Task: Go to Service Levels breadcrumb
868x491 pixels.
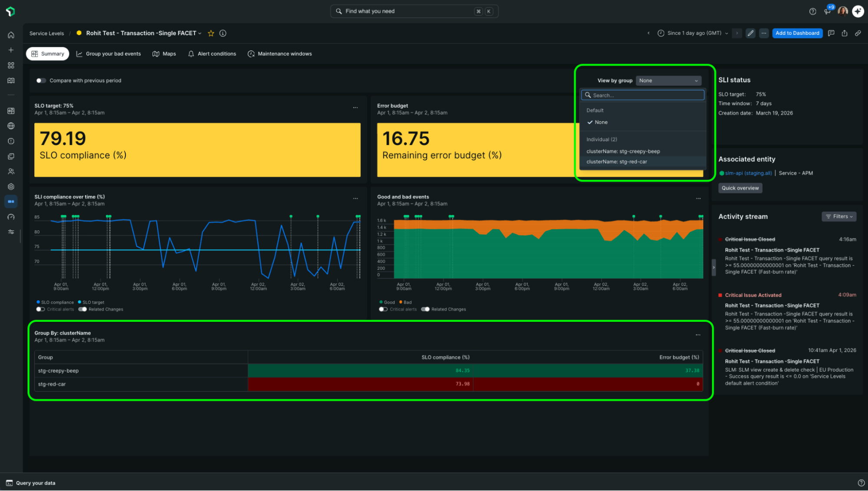Action: pyautogui.click(x=46, y=33)
